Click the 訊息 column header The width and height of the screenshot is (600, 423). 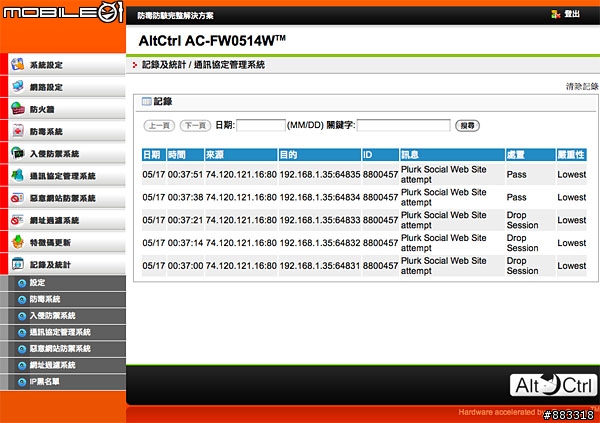point(452,155)
